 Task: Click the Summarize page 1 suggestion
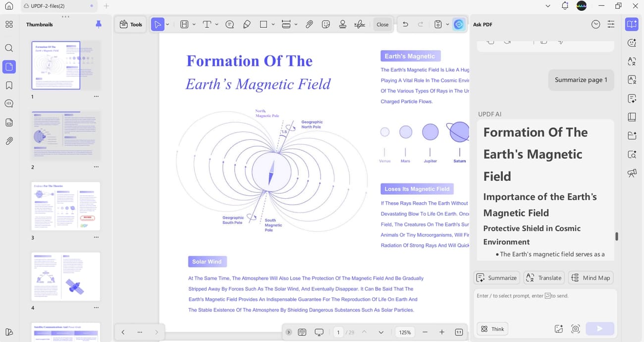(x=581, y=79)
